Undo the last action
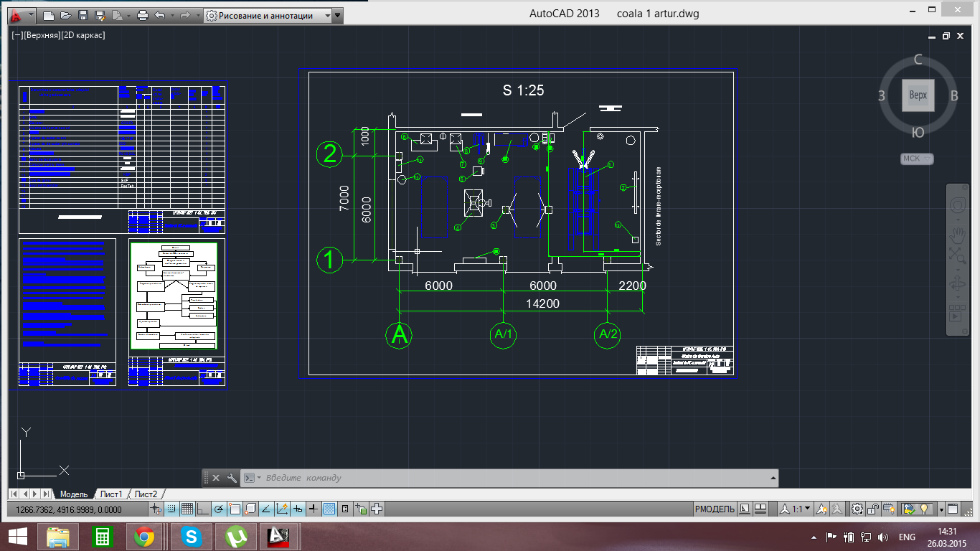Image resolution: width=980 pixels, height=551 pixels. point(159,15)
